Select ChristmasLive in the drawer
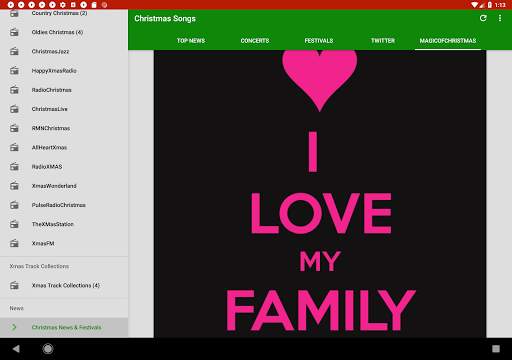Screen dimensions: 512x360 click(x=64, y=109)
